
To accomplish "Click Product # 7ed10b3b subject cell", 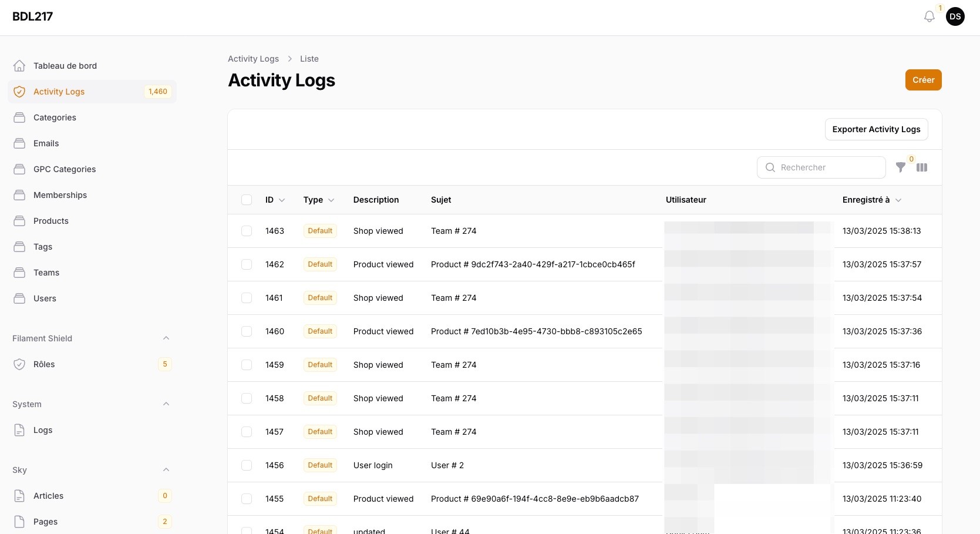I will [x=536, y=331].
